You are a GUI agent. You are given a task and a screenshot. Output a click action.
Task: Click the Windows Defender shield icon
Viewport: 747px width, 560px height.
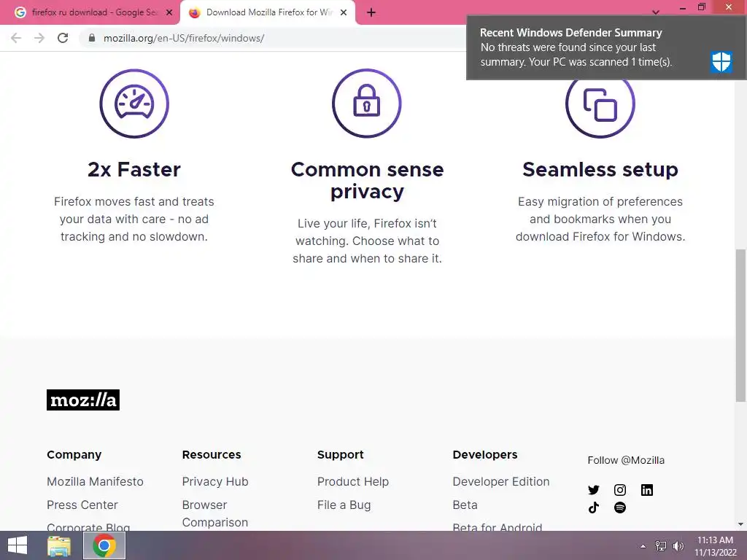pos(721,62)
